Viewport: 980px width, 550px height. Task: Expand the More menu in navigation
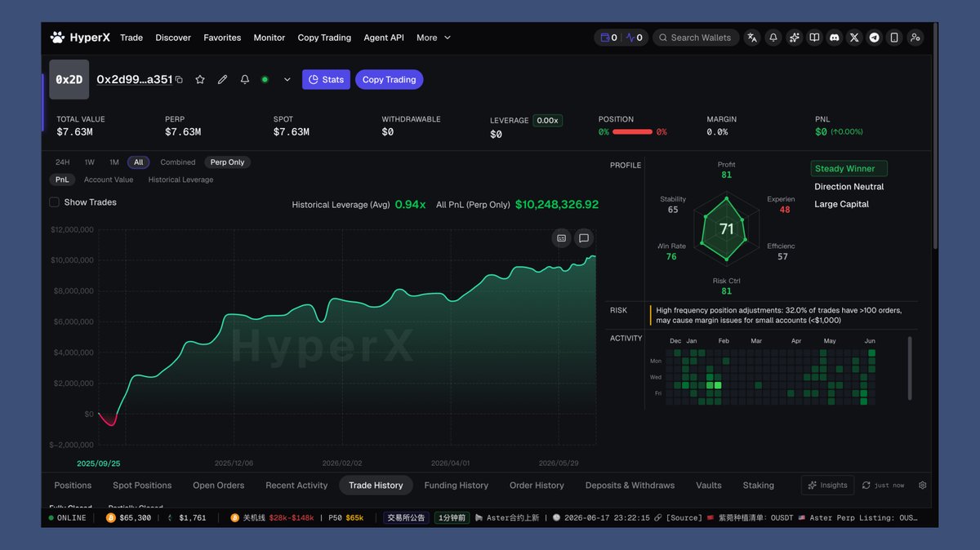(434, 38)
